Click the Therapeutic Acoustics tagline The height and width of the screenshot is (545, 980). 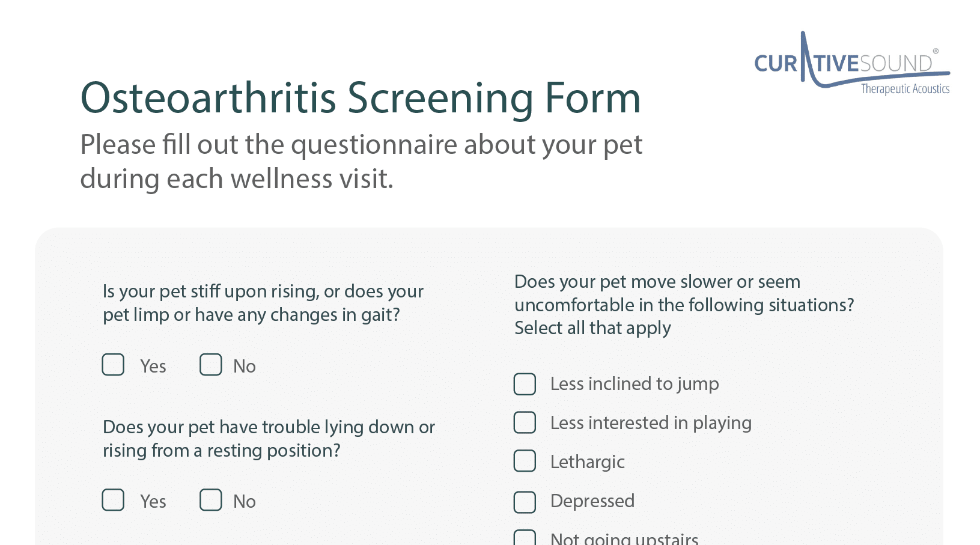click(x=905, y=89)
